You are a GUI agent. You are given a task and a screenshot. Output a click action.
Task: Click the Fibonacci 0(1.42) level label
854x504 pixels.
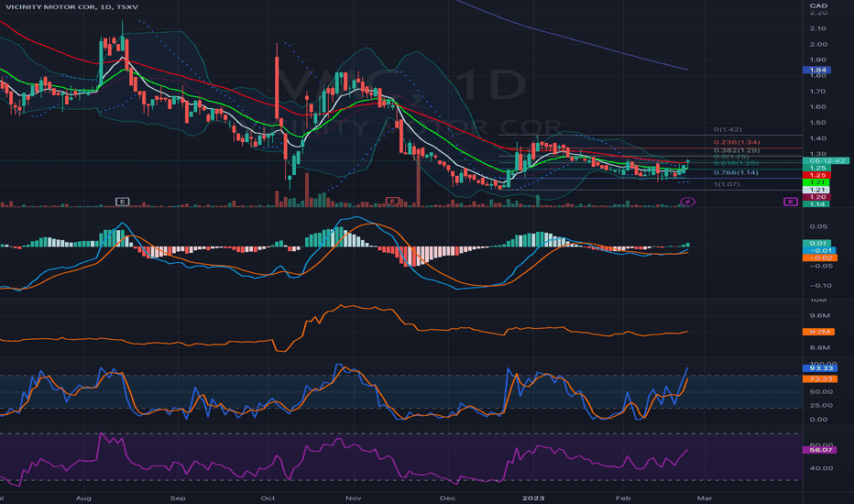pos(728,129)
